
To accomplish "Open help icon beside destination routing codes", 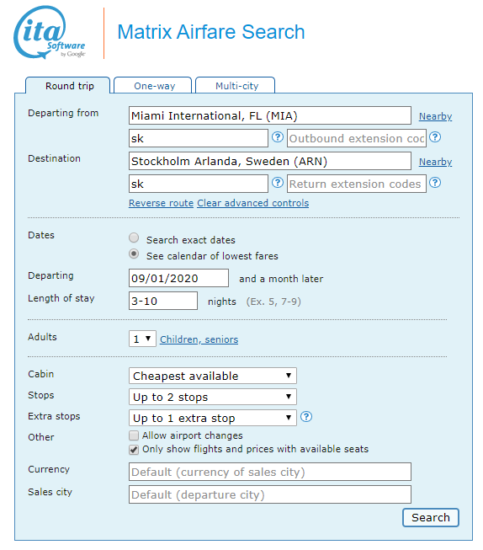I will pos(278,183).
